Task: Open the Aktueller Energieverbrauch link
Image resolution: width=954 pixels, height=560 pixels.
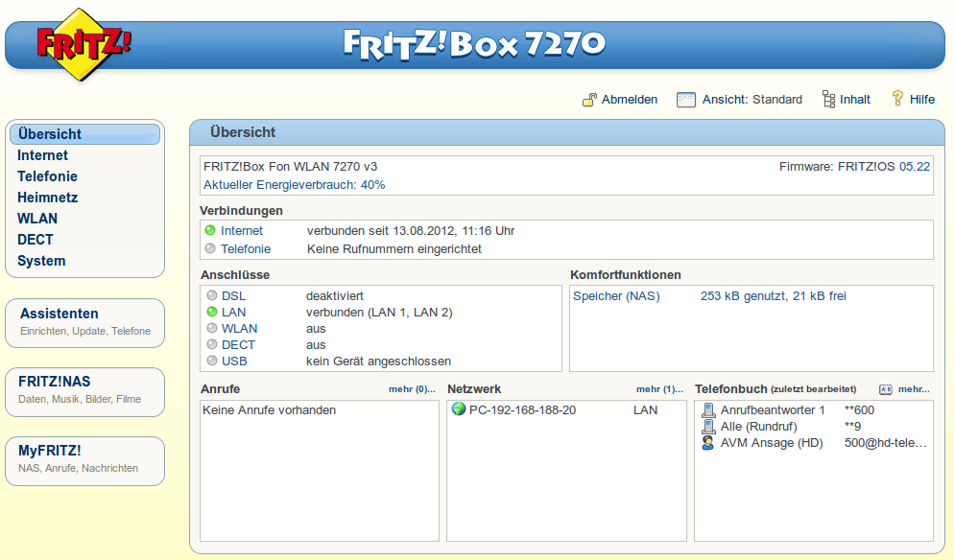Action: pos(294,184)
